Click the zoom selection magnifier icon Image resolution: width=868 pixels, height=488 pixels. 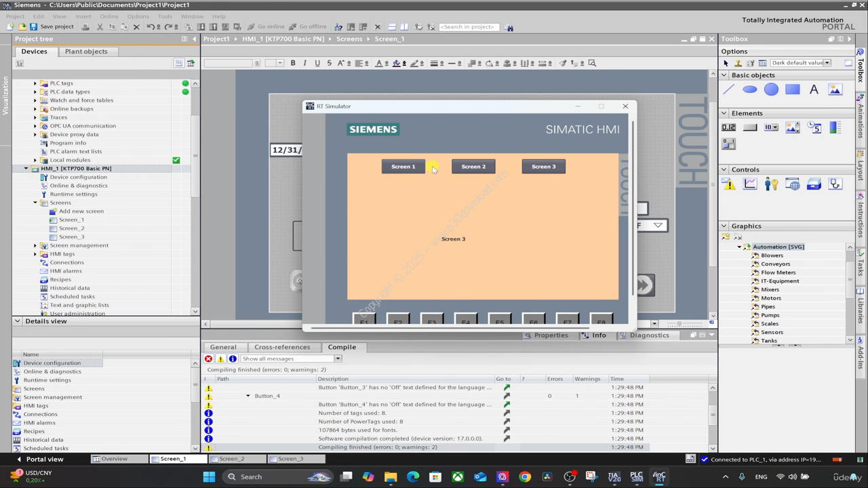(x=592, y=63)
